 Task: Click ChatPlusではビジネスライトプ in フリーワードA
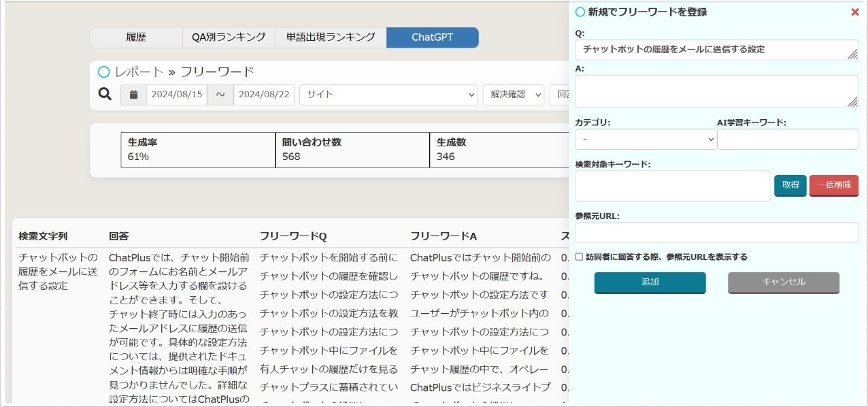480,387
